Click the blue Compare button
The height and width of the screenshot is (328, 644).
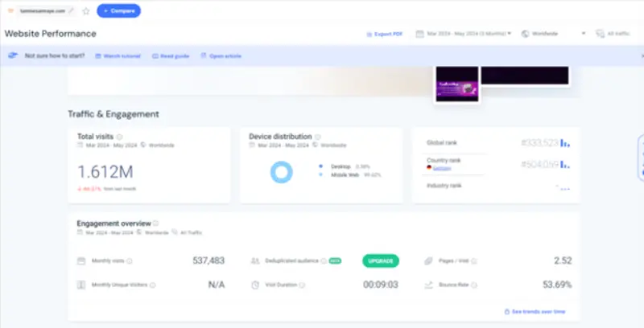pyautogui.click(x=118, y=10)
